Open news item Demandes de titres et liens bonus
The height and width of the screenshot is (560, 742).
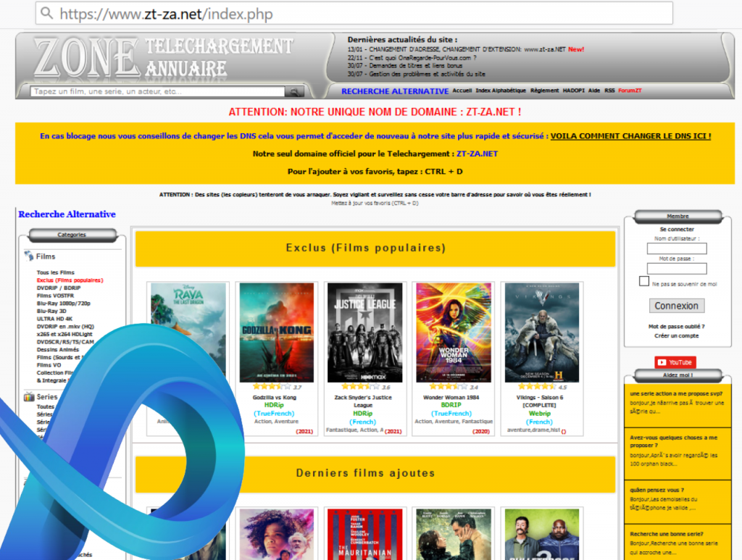(x=404, y=66)
